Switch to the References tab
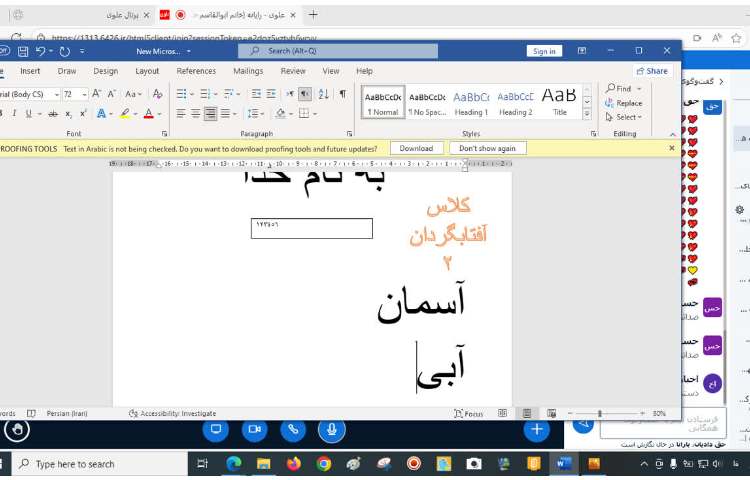 [x=196, y=71]
